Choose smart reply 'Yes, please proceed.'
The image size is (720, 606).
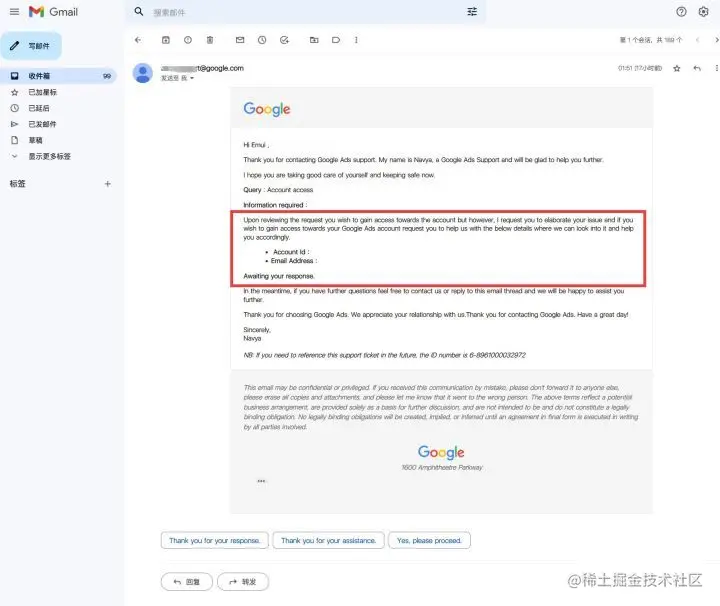tap(429, 540)
